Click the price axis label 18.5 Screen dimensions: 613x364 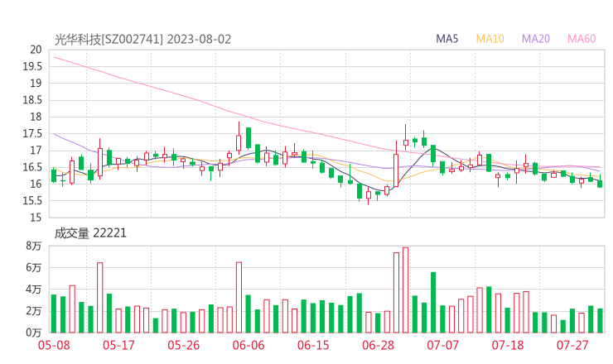tap(32, 100)
